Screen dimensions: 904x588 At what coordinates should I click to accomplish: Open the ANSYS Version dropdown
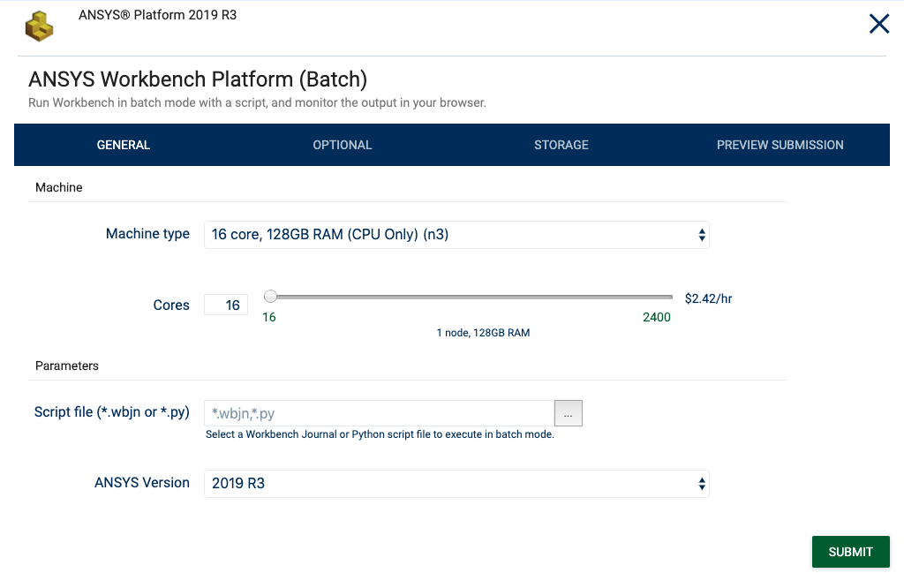456,484
